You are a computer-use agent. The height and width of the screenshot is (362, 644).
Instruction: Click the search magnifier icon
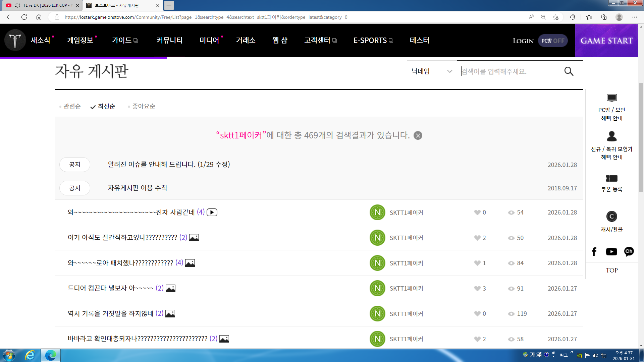click(569, 71)
